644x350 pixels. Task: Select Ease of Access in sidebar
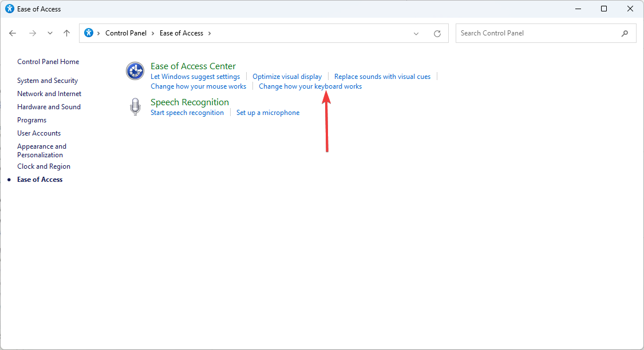click(40, 180)
